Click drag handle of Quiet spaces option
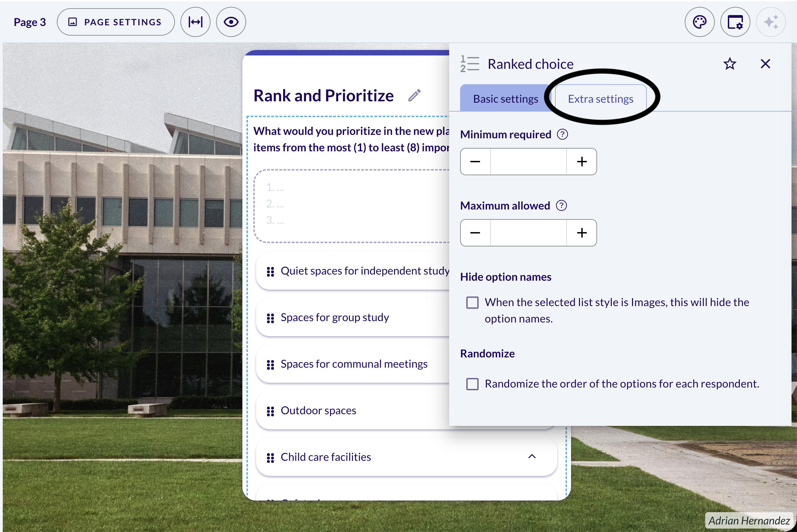This screenshot has height=532, width=797. [270, 272]
